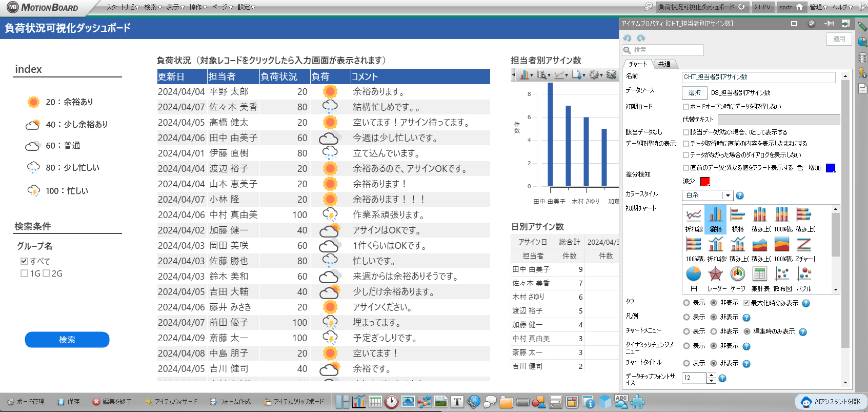
Task: Select the レーダー radar chart type
Action: [716, 279]
